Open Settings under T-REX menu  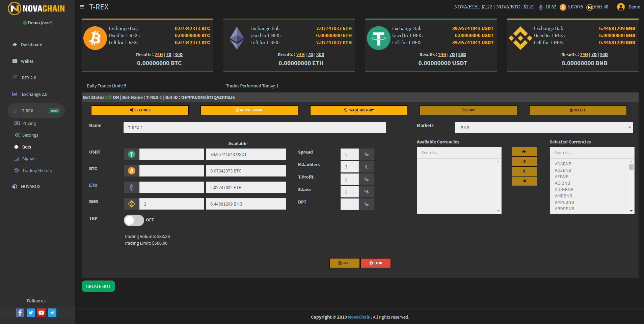click(30, 135)
